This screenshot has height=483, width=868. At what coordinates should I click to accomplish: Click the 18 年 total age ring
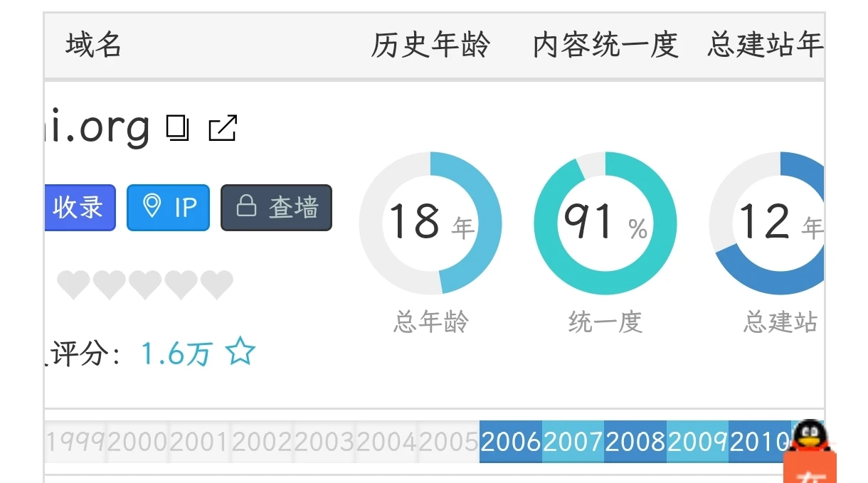point(430,223)
